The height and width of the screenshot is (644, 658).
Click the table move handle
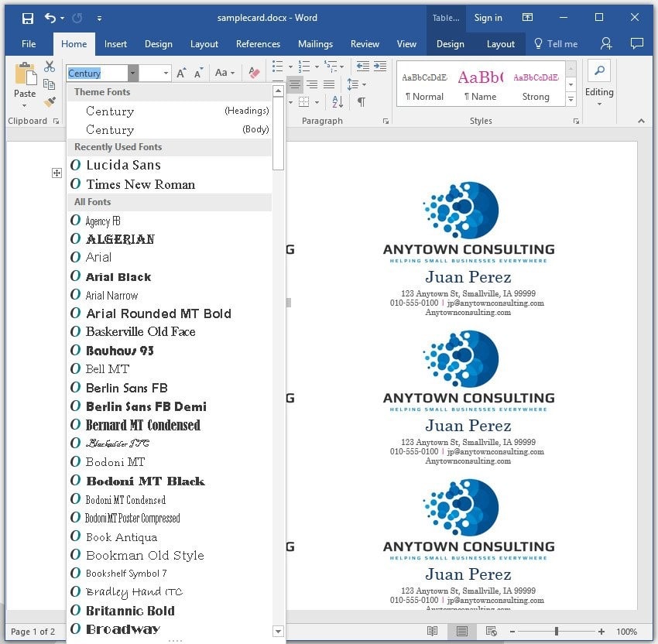click(x=57, y=173)
